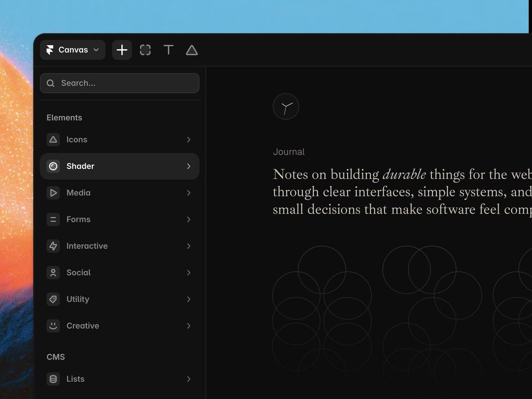Select the Journal text on canvas
This screenshot has height=399, width=532.
click(289, 152)
